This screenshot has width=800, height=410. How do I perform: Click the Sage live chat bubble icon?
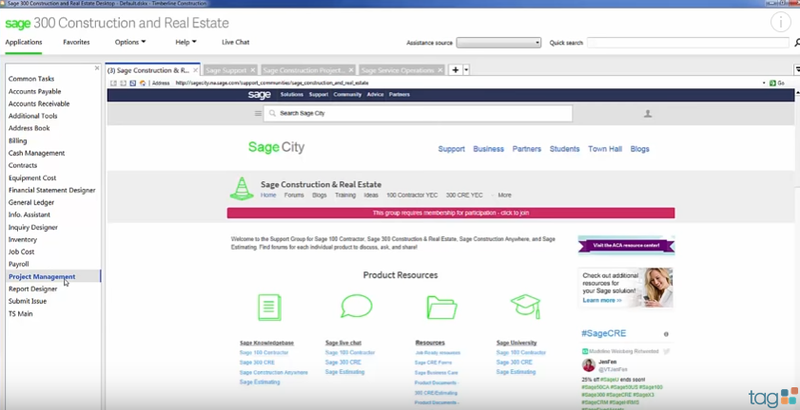[356, 306]
